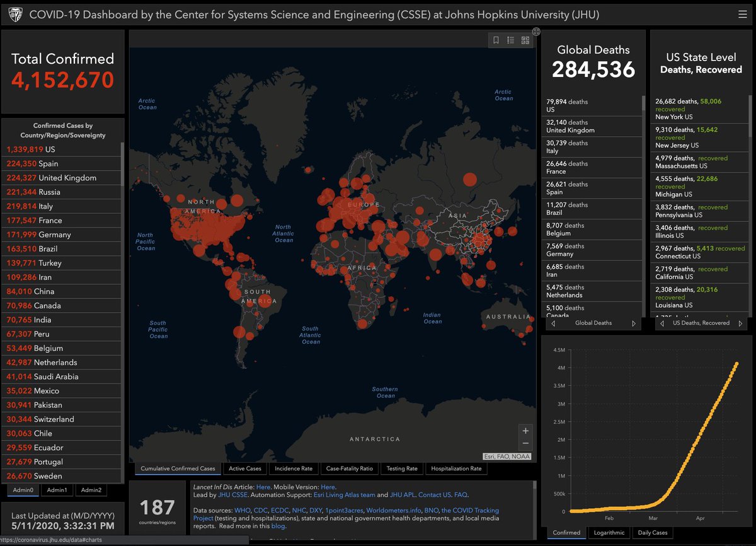Select Netherlands 5,475 deaths row
This screenshot has width=756, height=546.
592,291
